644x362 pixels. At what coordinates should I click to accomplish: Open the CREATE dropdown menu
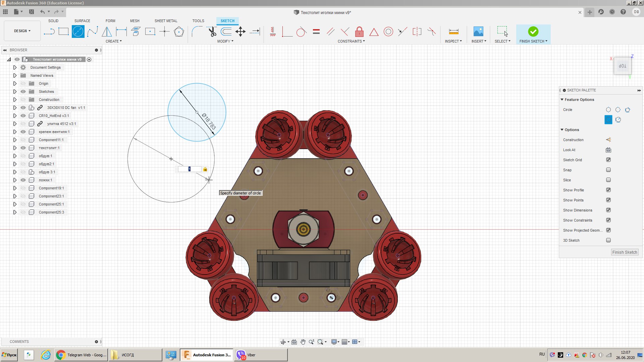[x=114, y=41]
